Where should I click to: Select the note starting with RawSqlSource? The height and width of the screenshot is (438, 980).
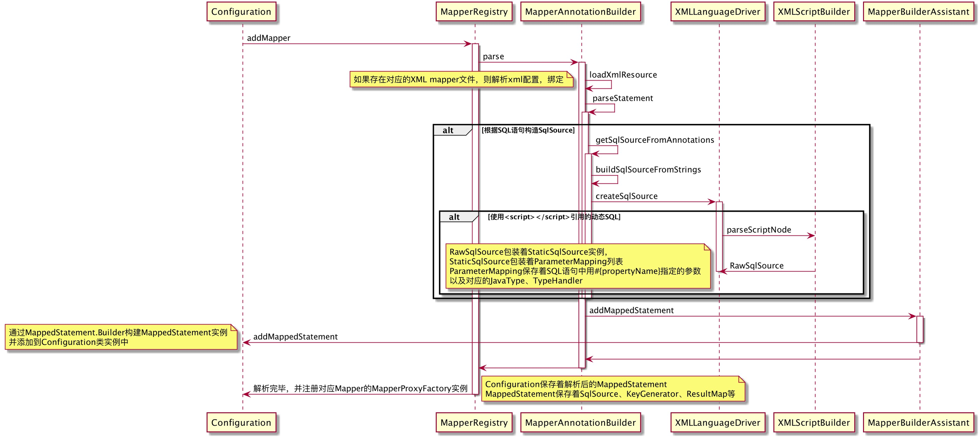point(576,266)
